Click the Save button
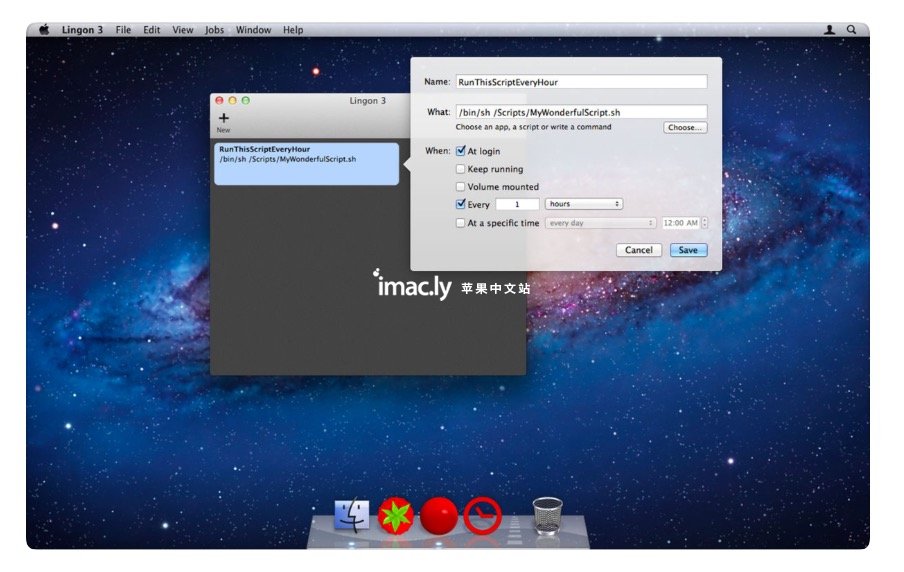 [688, 250]
